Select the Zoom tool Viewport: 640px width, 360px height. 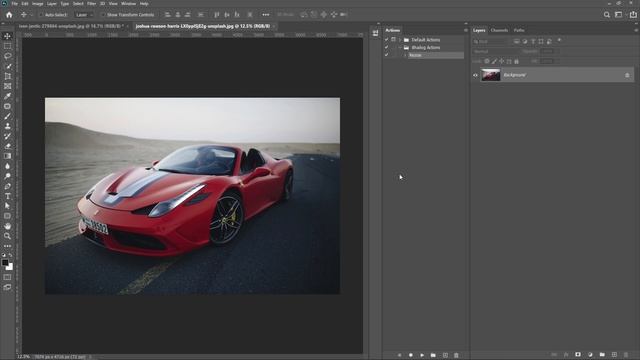coord(7,236)
